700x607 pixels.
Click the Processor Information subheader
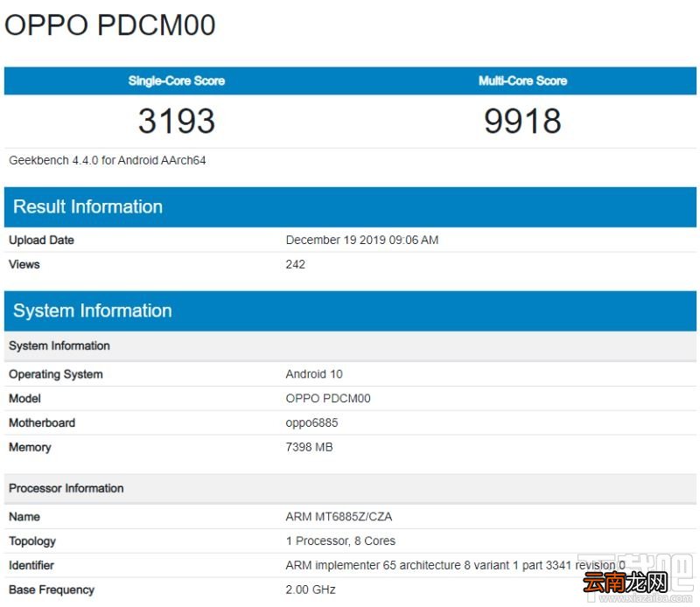point(351,488)
